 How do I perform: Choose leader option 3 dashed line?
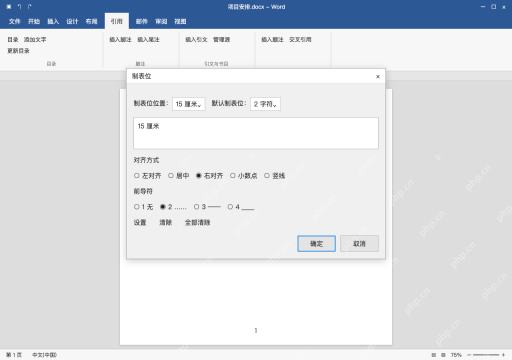click(197, 207)
